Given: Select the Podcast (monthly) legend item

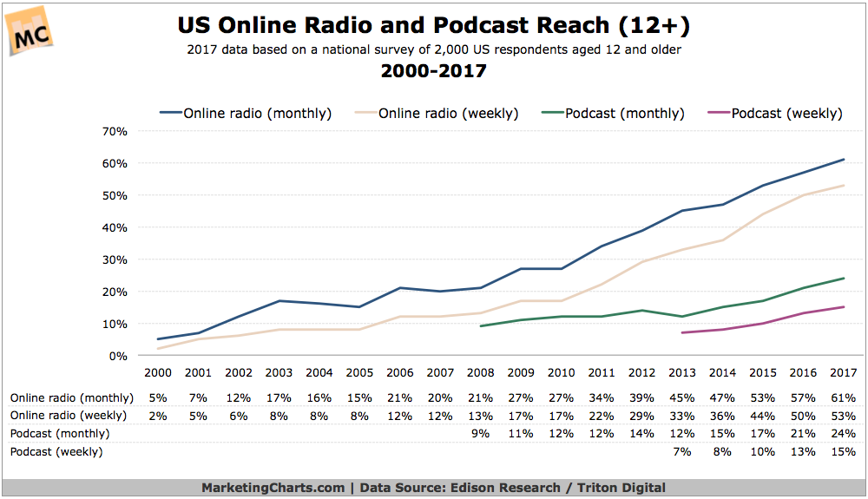Looking at the screenshot, I should 613,114.
